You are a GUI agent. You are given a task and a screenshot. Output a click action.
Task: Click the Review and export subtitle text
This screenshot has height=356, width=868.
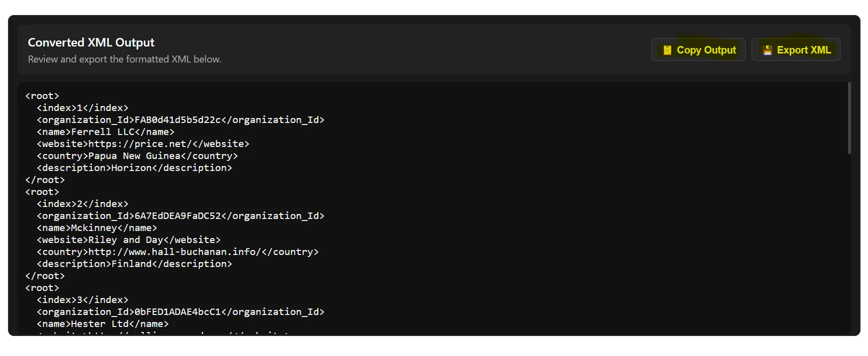125,59
